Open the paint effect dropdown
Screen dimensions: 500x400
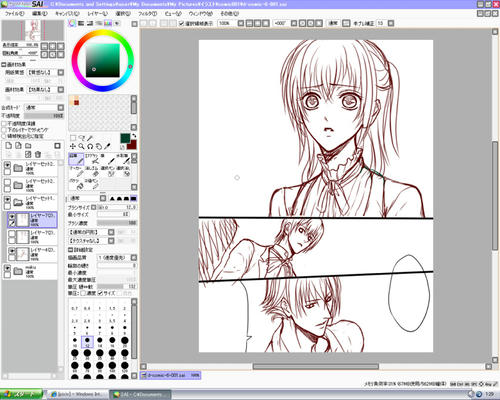61,89
